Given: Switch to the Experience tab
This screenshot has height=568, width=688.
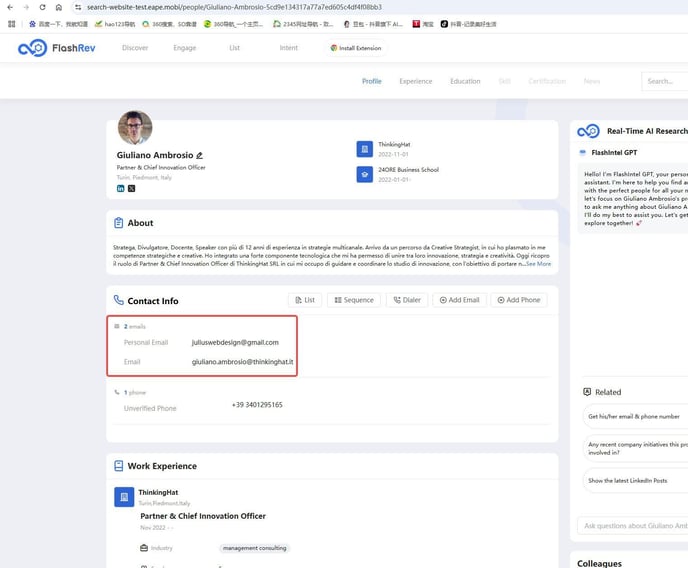Looking at the screenshot, I should (416, 82).
